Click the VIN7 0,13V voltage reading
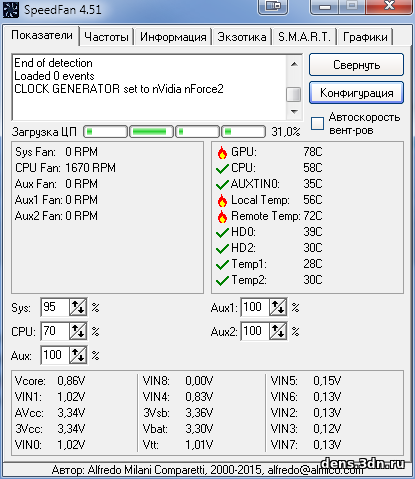This screenshot has height=479, width=415. [306, 445]
